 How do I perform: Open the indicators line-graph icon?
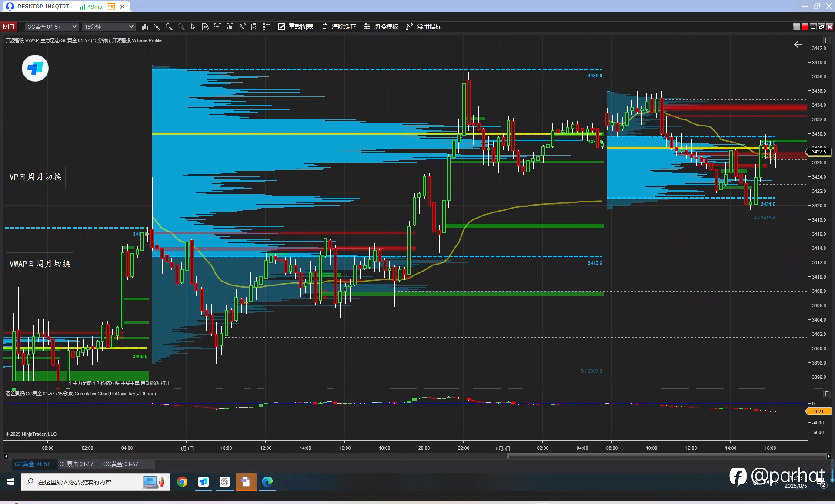(x=242, y=27)
